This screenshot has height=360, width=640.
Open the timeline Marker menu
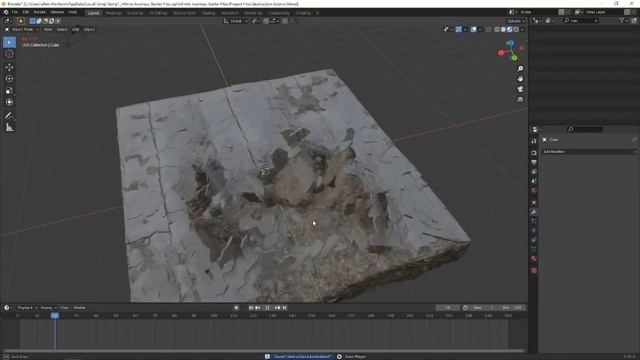pyautogui.click(x=80, y=308)
